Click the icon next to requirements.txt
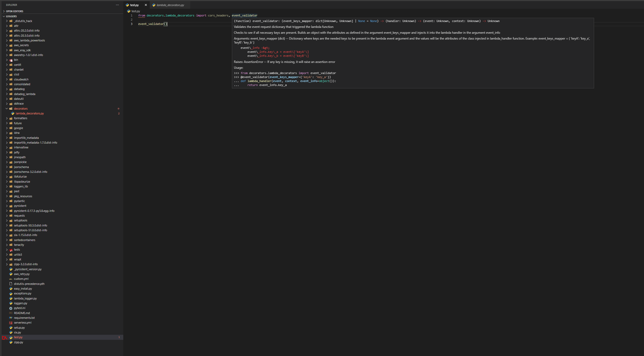The image size is (644, 356). tap(10, 318)
